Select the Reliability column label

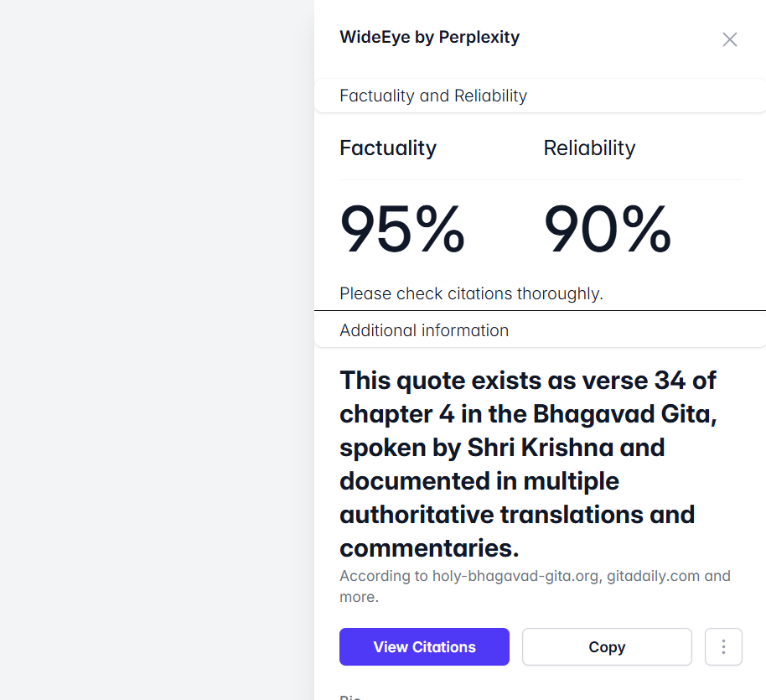pos(589,148)
